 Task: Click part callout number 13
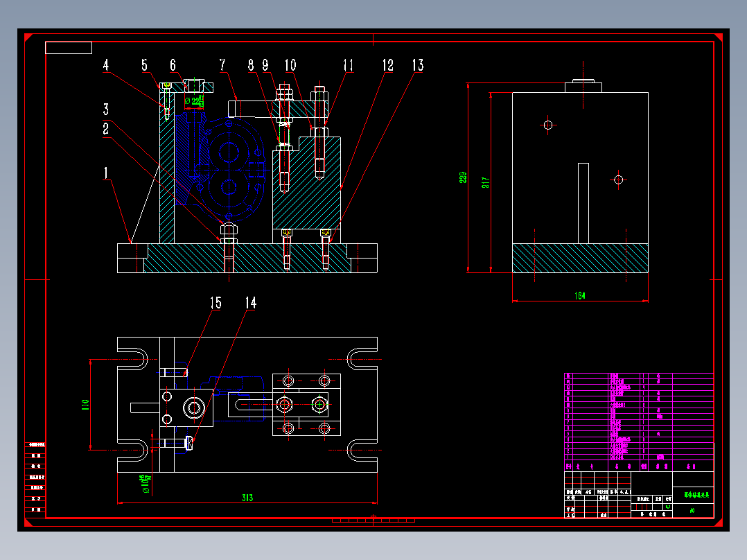(x=418, y=65)
